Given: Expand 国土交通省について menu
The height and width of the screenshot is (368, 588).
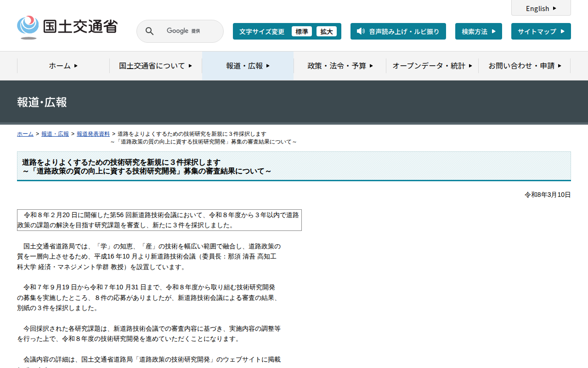Looking at the screenshot, I should click(x=155, y=66).
